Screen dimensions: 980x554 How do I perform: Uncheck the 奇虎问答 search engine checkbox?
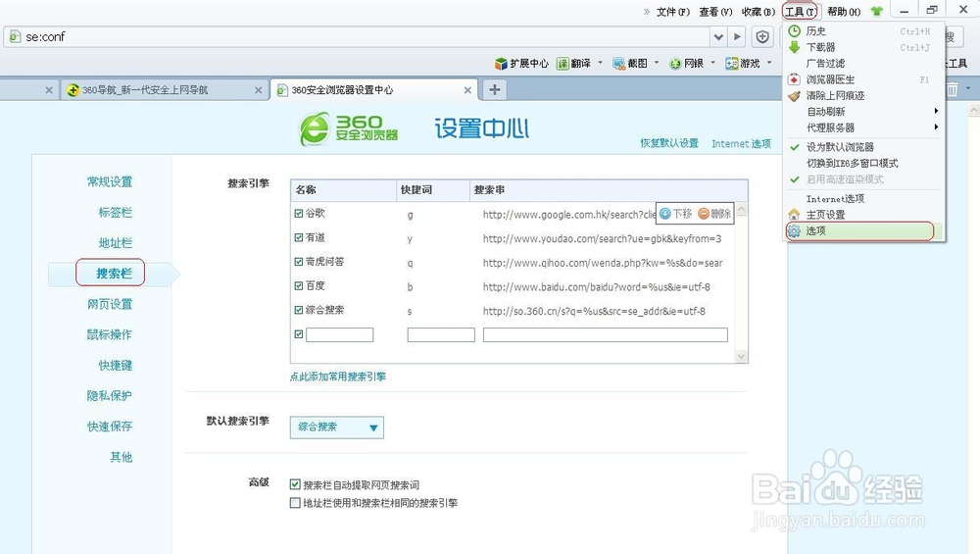pyautogui.click(x=299, y=262)
